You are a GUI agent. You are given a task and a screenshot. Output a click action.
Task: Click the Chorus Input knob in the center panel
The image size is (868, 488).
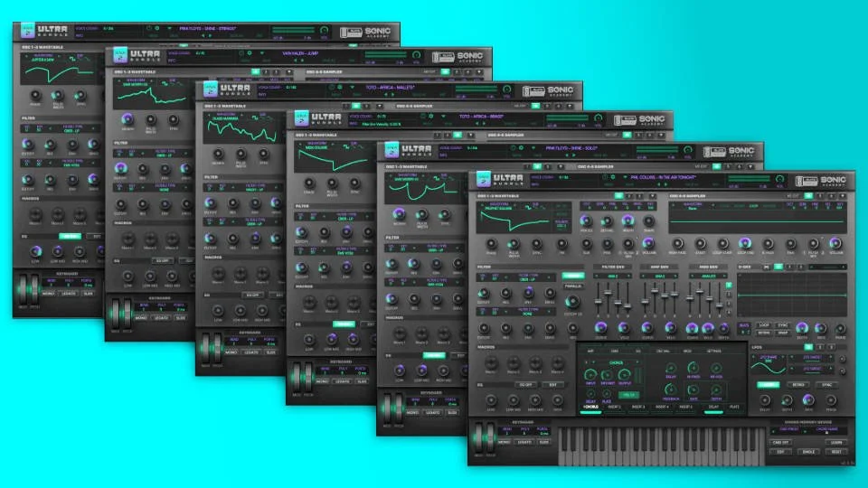click(590, 374)
